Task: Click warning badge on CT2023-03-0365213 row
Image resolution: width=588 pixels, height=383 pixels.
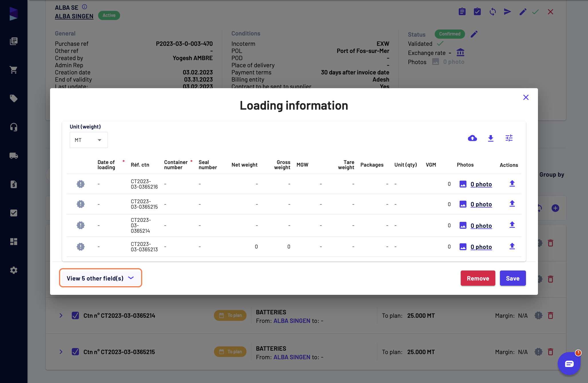Action: tap(81, 247)
